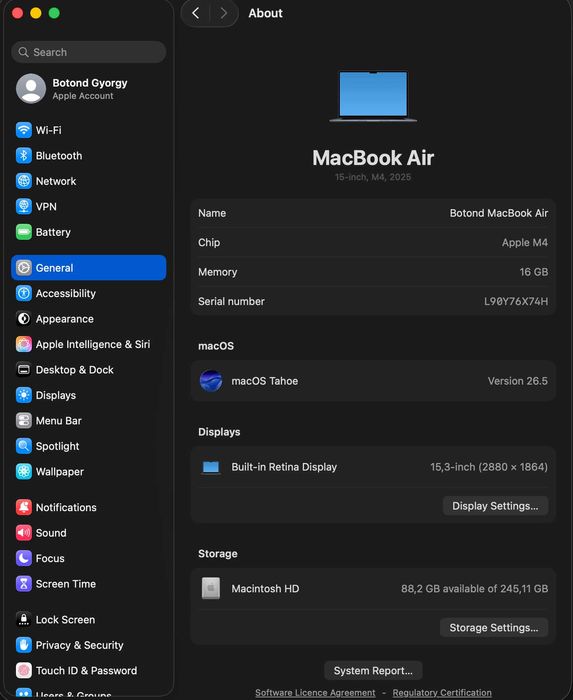This screenshot has width=573, height=700.
Task: Open Display Settings button
Action: [495, 506]
